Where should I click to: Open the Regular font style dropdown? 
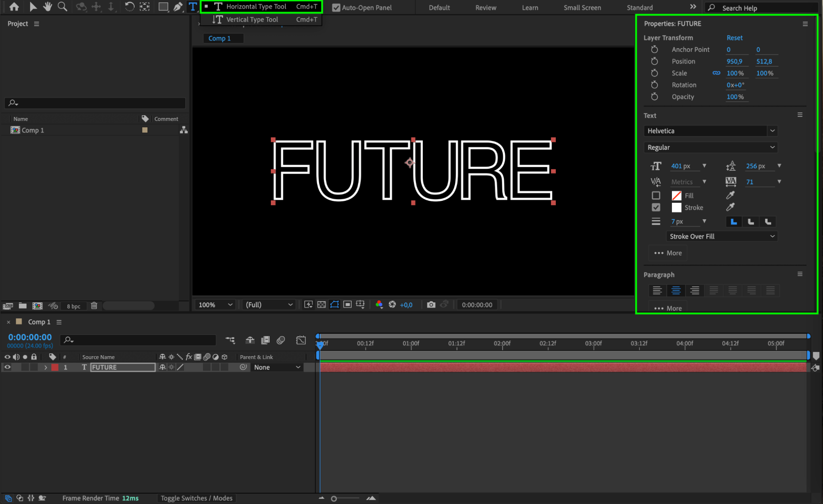710,147
